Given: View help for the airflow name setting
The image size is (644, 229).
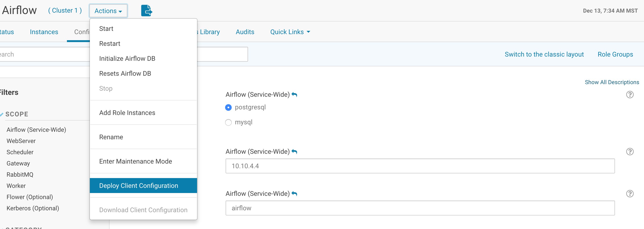Looking at the screenshot, I should (x=630, y=193).
